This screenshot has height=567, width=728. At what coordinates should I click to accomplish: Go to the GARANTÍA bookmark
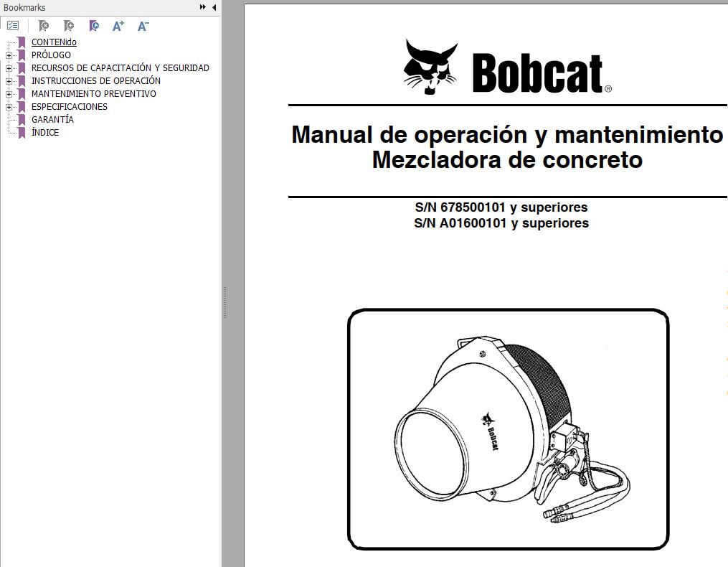tap(52, 119)
